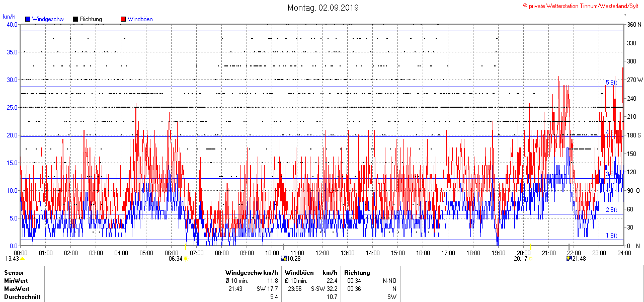
Task: Click the MaxWert row label
Action: tap(17, 289)
